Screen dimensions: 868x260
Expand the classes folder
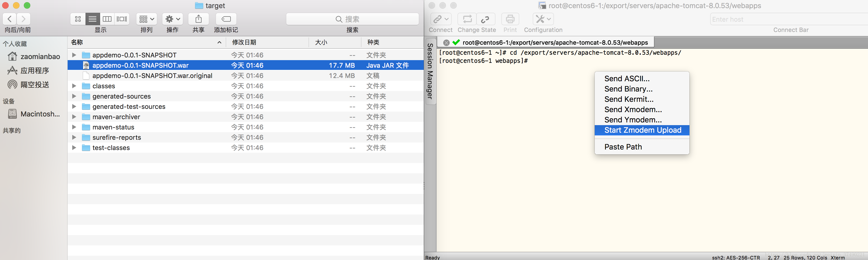coord(74,86)
